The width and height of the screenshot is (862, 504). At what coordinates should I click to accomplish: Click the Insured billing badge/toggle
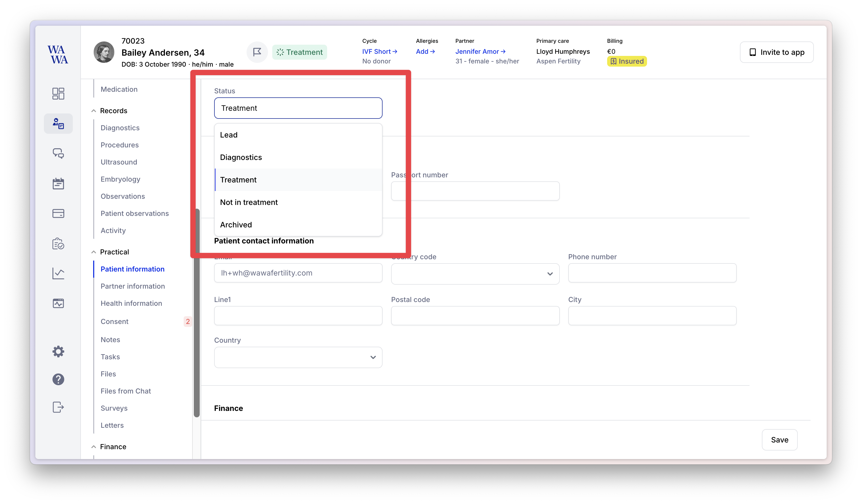click(626, 61)
